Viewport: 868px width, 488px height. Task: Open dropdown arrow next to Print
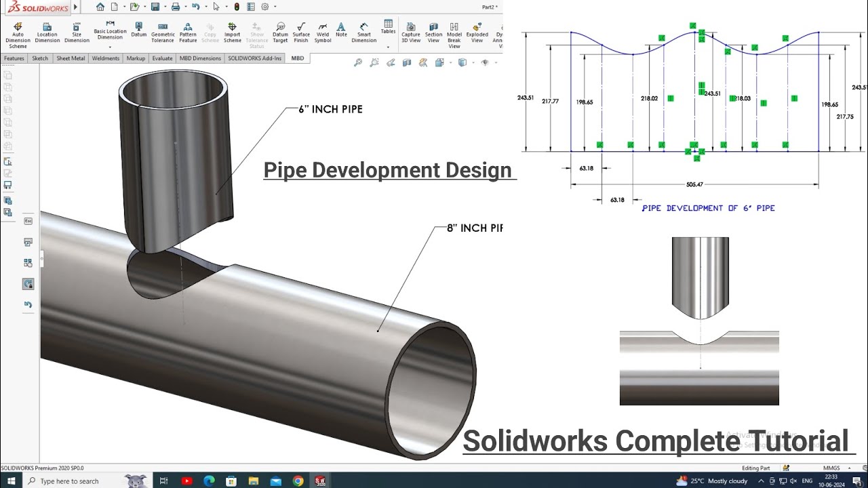(x=186, y=7)
